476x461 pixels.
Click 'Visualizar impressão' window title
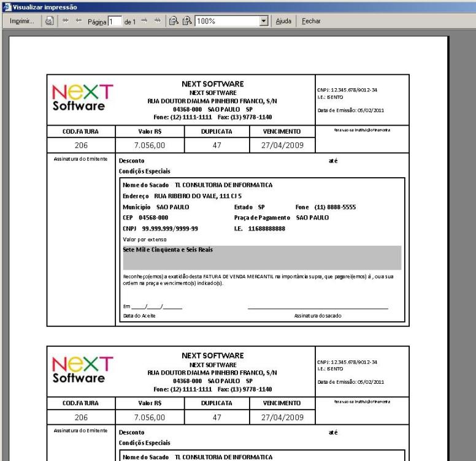[45, 7]
